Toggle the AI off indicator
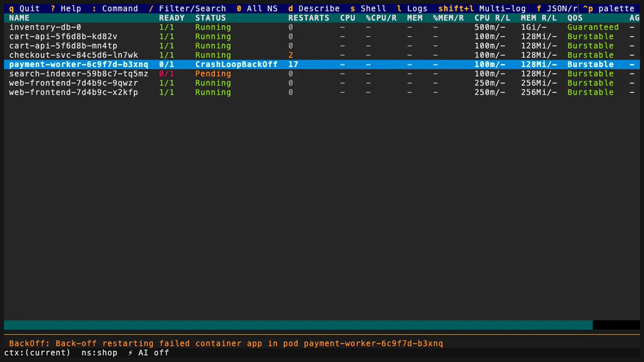The height and width of the screenshot is (362, 644). [x=148, y=352]
